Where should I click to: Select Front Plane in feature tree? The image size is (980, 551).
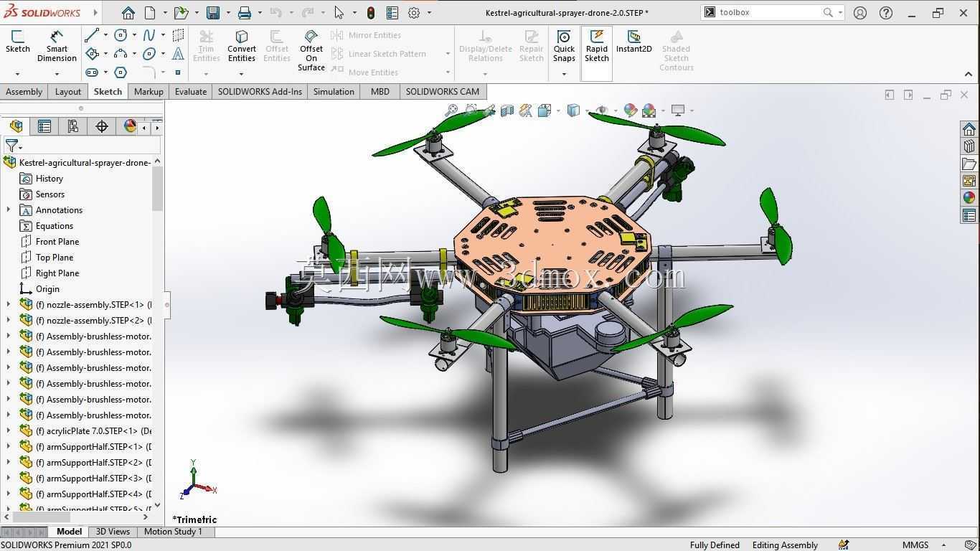click(x=57, y=242)
